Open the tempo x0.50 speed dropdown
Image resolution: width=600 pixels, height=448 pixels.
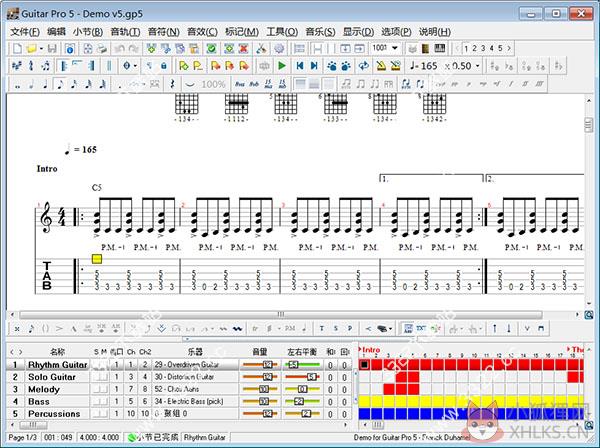click(x=478, y=66)
